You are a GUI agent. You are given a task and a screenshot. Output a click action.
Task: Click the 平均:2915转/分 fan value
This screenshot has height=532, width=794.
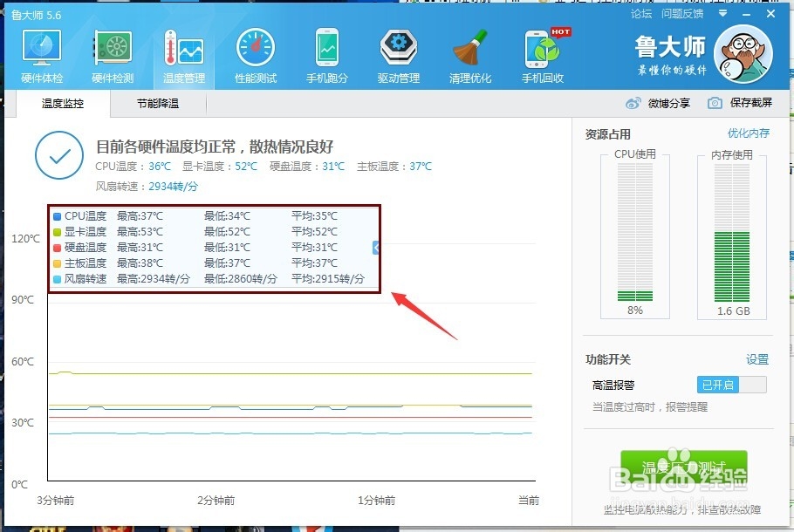pos(328,279)
